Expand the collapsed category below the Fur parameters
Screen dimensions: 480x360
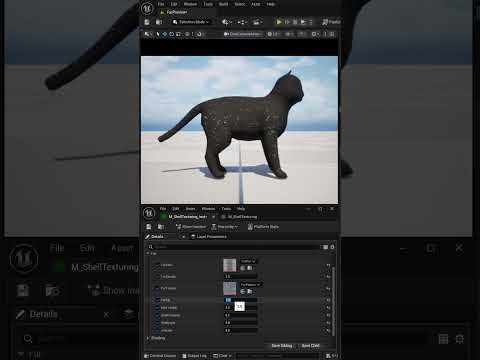coord(148,338)
